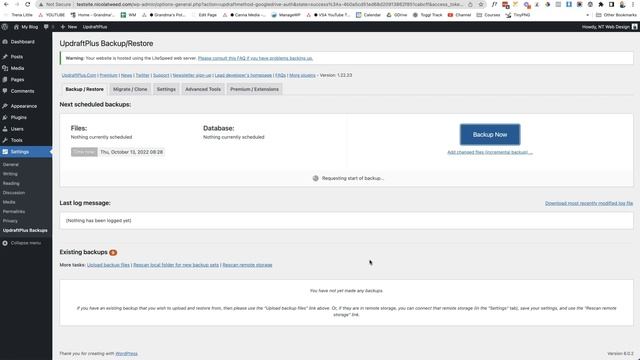Open Permalinks settings submenu
Viewport: 640px width, 360px height.
pos(14,211)
